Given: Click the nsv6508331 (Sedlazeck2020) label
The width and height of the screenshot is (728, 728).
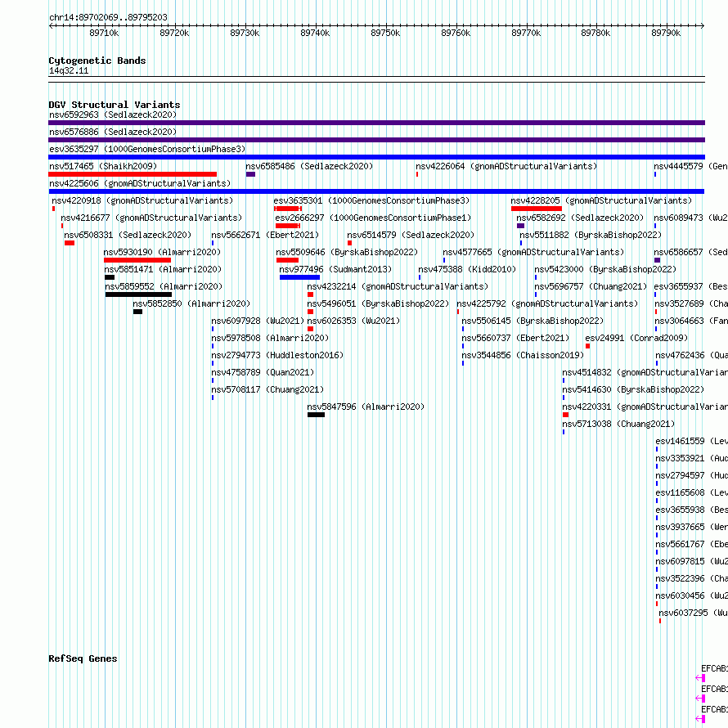Looking at the screenshot, I should (x=128, y=235).
